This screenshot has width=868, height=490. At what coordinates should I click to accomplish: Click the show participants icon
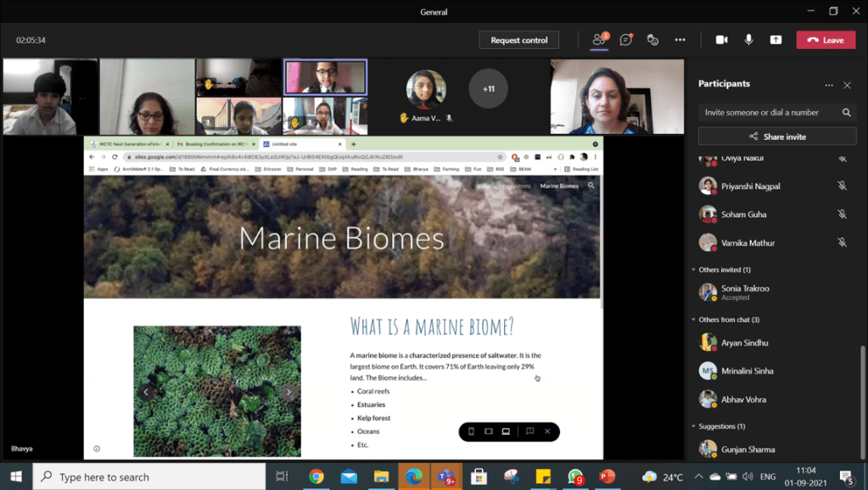(599, 40)
